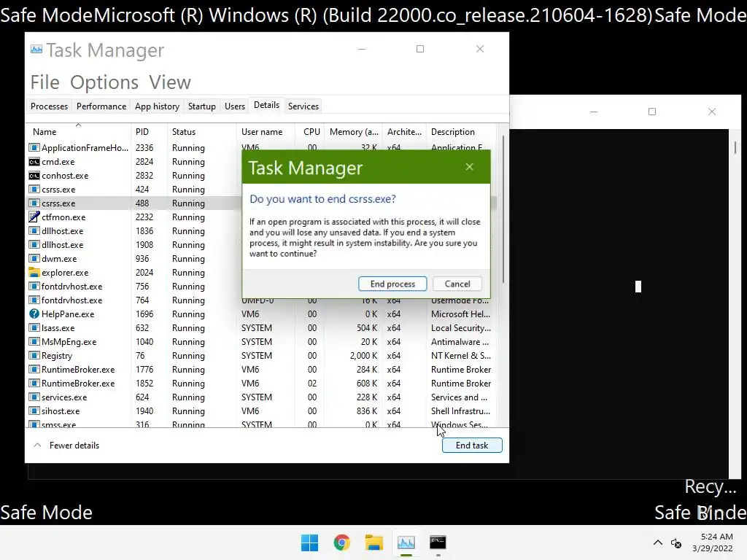
Task: Open the View menu
Action: click(169, 82)
